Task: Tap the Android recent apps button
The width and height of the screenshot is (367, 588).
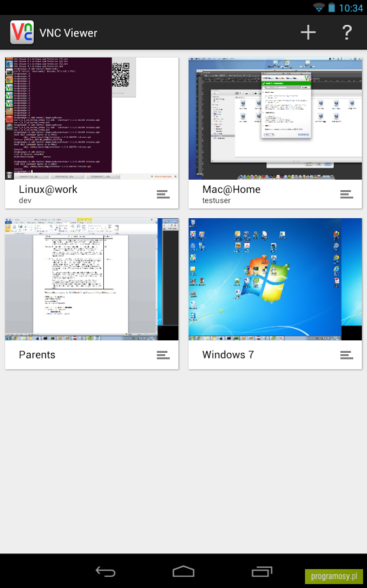Action: point(262,572)
